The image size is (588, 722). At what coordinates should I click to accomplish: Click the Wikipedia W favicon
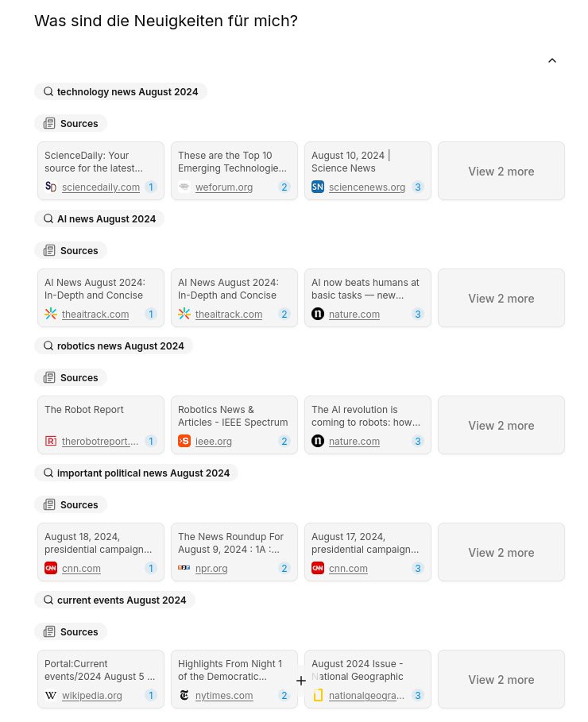pyautogui.click(x=51, y=695)
